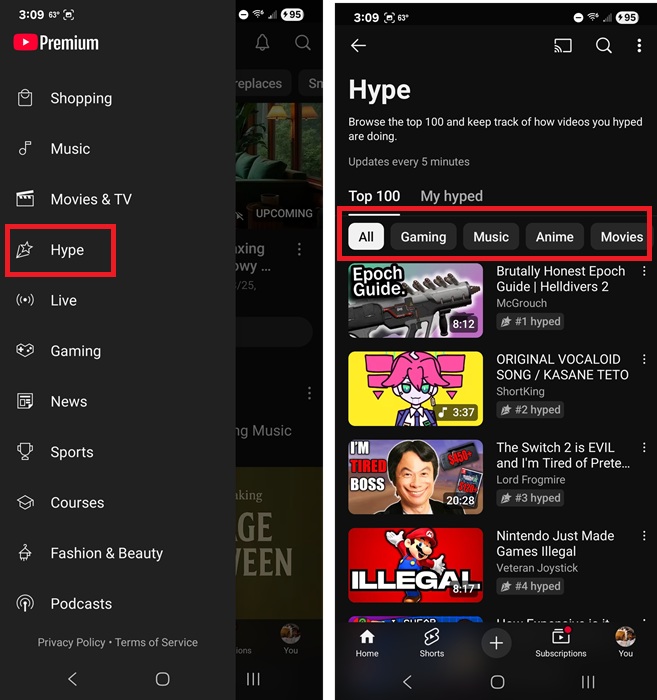Select the All filter chip
Image resolution: width=657 pixels, height=700 pixels.
coord(366,237)
